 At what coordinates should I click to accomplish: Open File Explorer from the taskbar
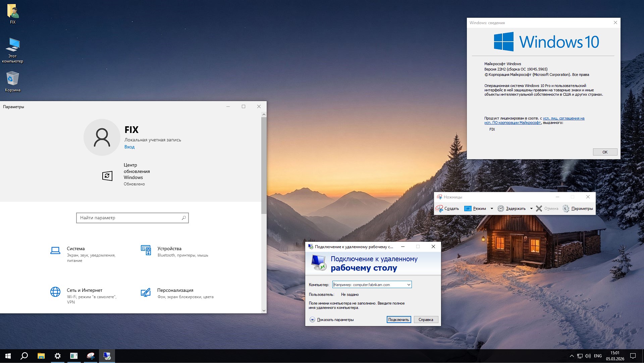pos(41,356)
